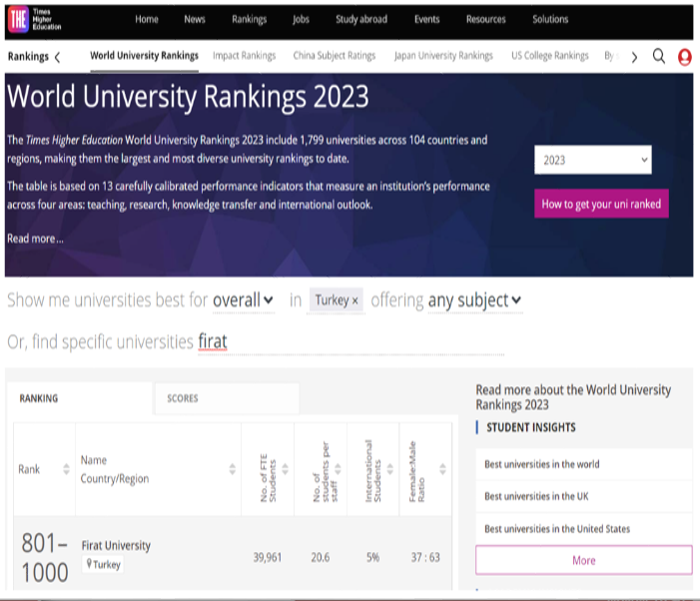Image resolution: width=700 pixels, height=601 pixels.
Task: Select Impact Rankings tab
Action: point(245,56)
